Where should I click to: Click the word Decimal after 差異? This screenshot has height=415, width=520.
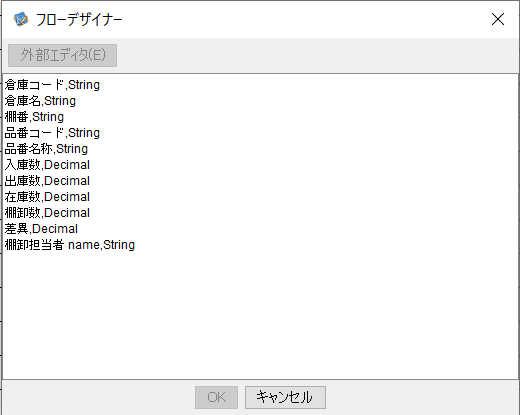coord(55,229)
